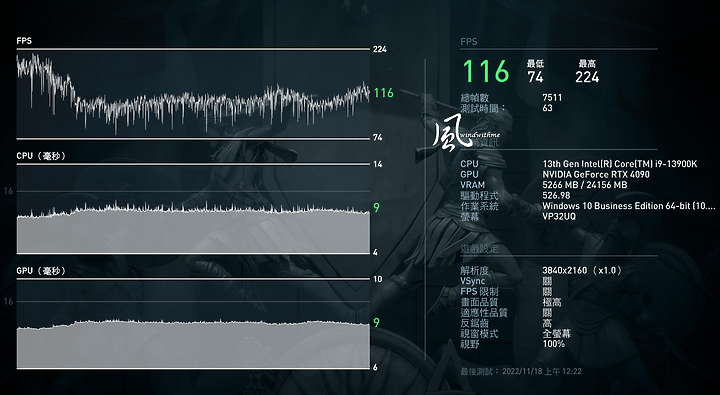Click the large green 116 average FPS
Screen dimensions: 720x395
486,72
